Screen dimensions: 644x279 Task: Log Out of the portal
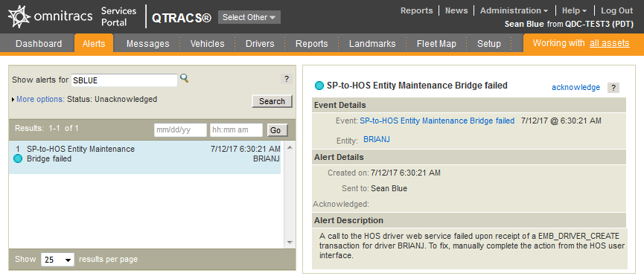[617, 10]
